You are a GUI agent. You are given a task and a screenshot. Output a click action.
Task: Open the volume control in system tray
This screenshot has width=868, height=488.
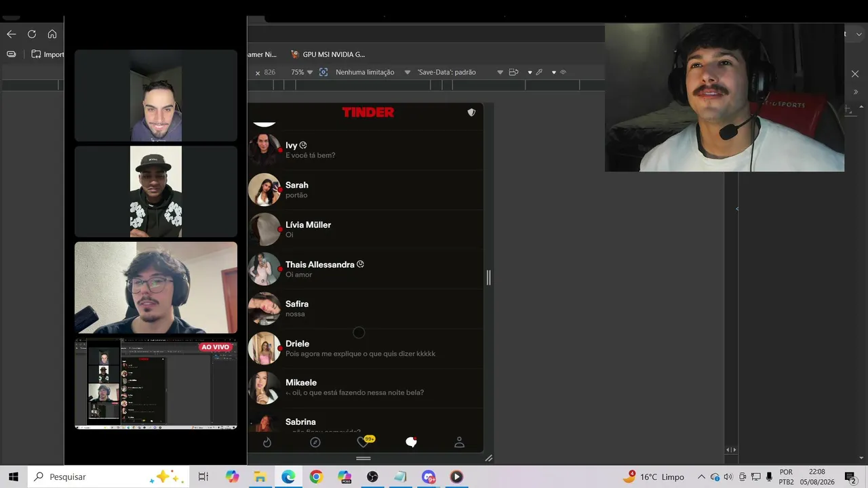click(x=728, y=476)
